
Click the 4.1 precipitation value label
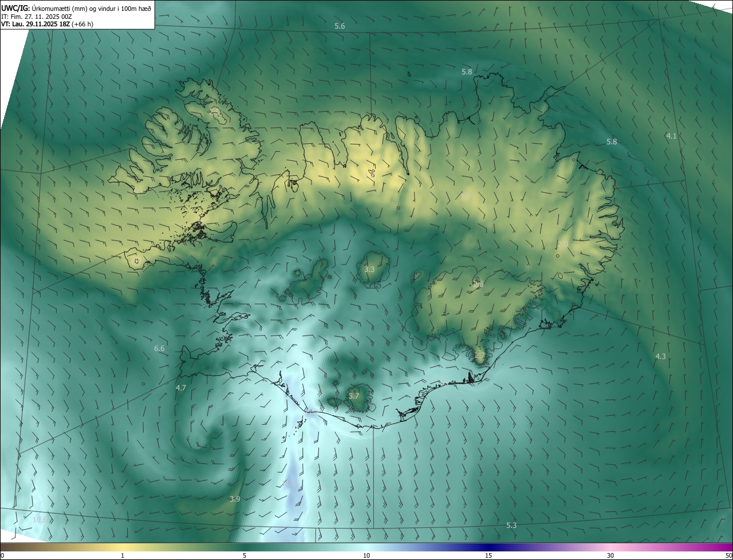(x=672, y=136)
